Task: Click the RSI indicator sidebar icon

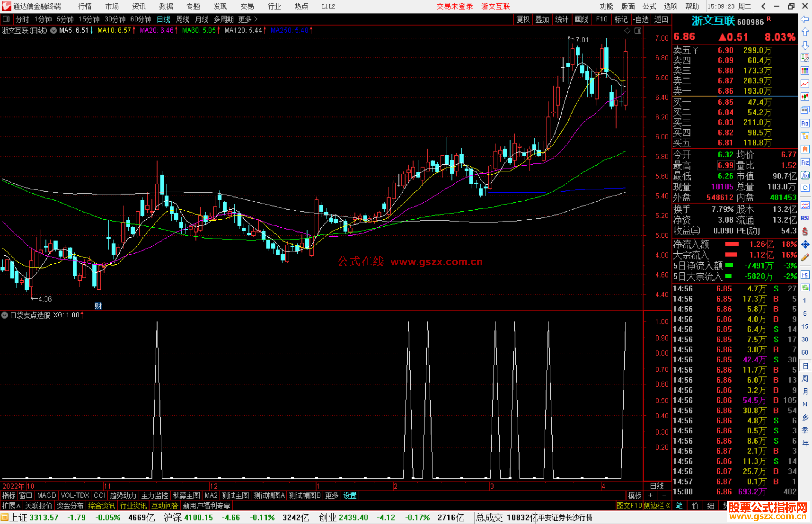Action: tap(805, 218)
